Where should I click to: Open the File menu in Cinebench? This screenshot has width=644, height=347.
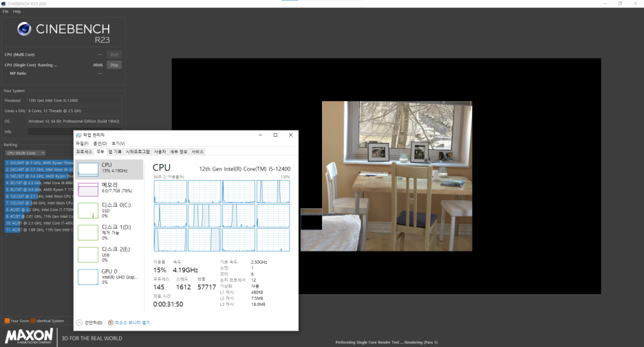[x=6, y=12]
